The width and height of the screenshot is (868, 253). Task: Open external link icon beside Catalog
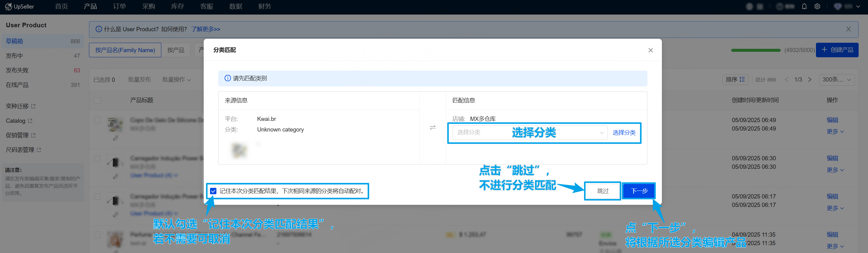pos(30,121)
